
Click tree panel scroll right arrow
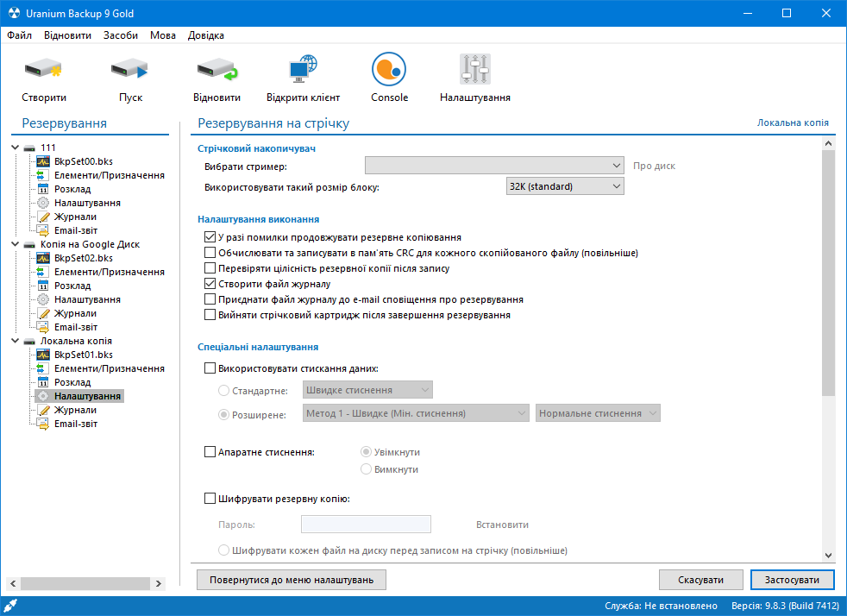158,583
